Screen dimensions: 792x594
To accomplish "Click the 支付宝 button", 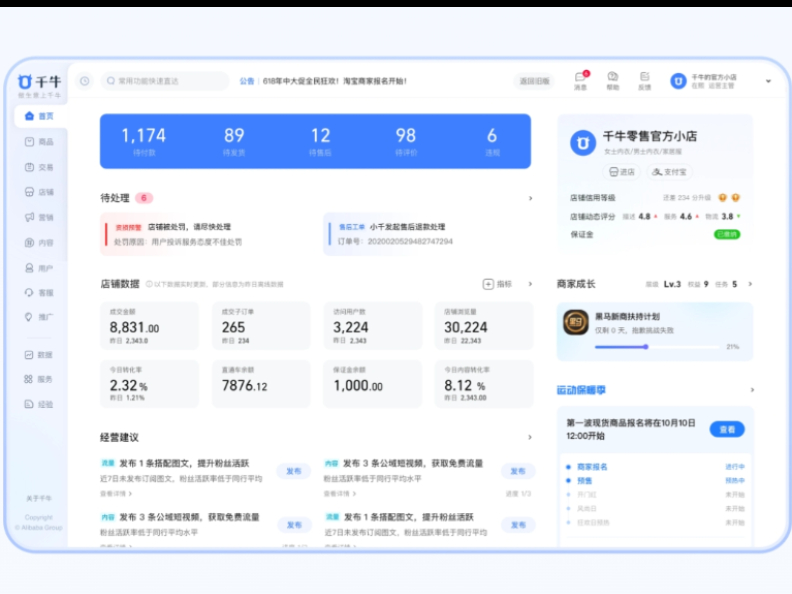I will (x=669, y=172).
